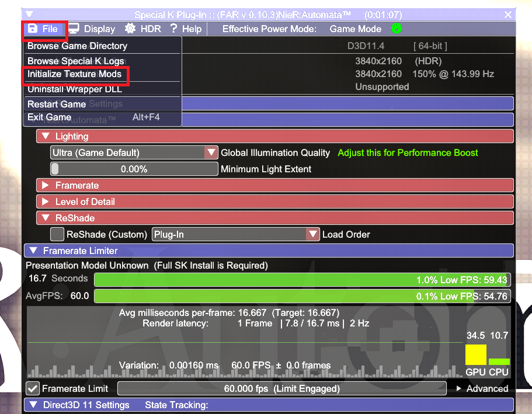Toggle the Framerate Limit checkbox
Image resolution: width=532 pixels, height=414 pixels.
coord(33,388)
